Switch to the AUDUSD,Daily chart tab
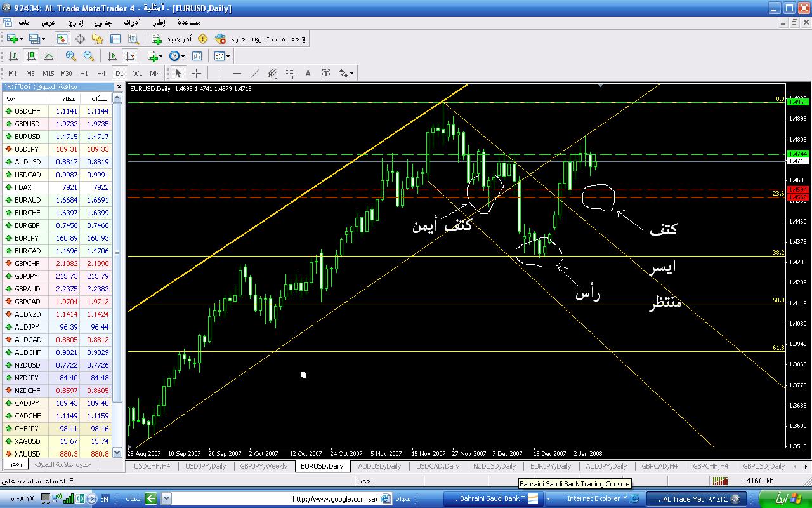 (x=379, y=466)
